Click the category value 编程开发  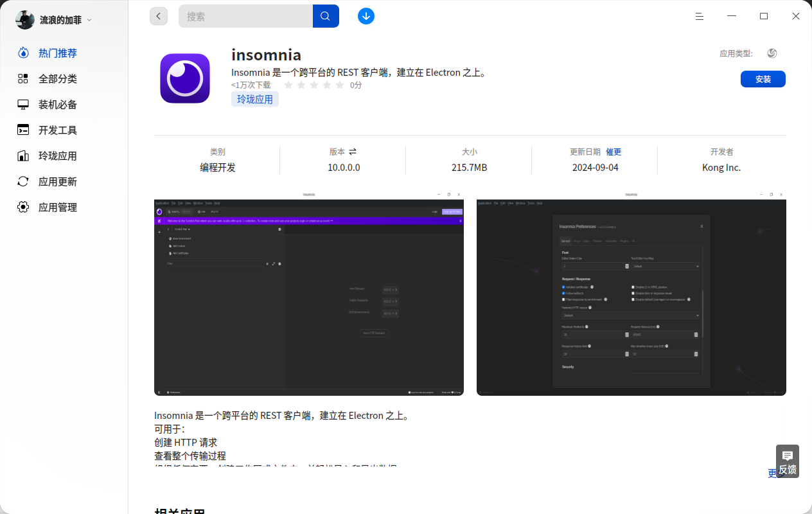coord(218,168)
